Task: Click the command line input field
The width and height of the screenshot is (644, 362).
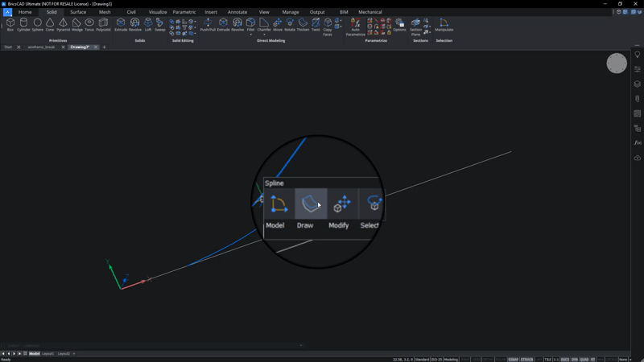Action: click(152, 346)
